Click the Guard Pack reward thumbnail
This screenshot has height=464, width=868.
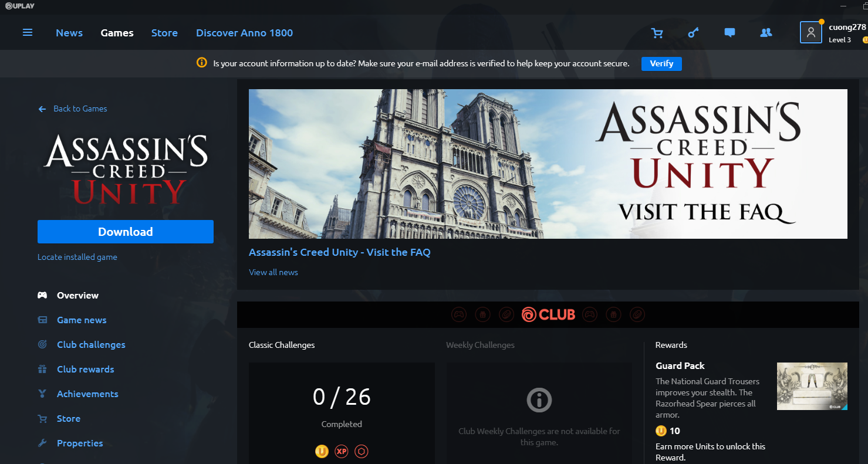[x=812, y=386]
